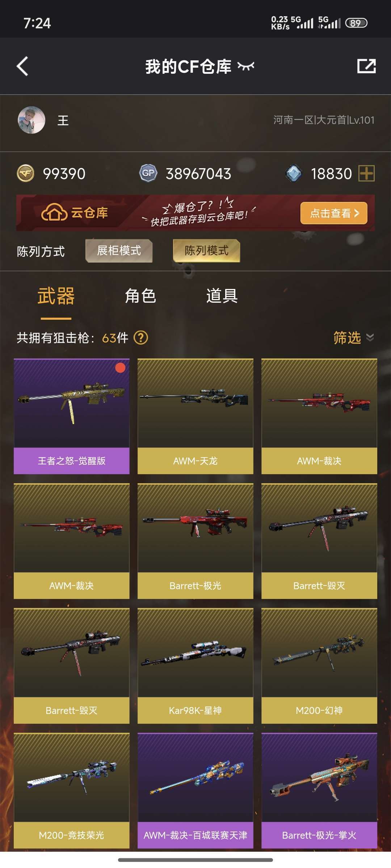Tap the back arrow icon
The image size is (391, 868).
click(x=22, y=66)
